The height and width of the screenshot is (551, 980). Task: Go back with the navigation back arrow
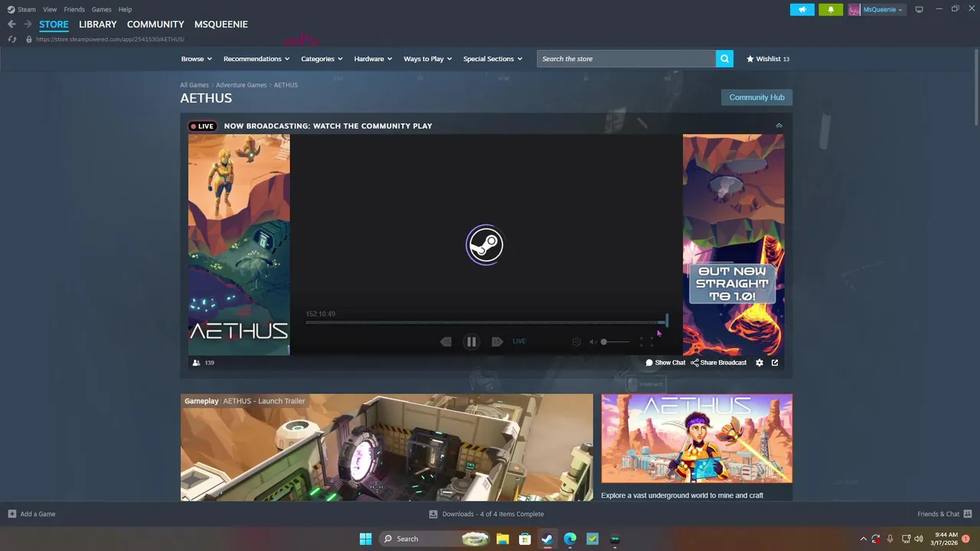[x=11, y=24]
